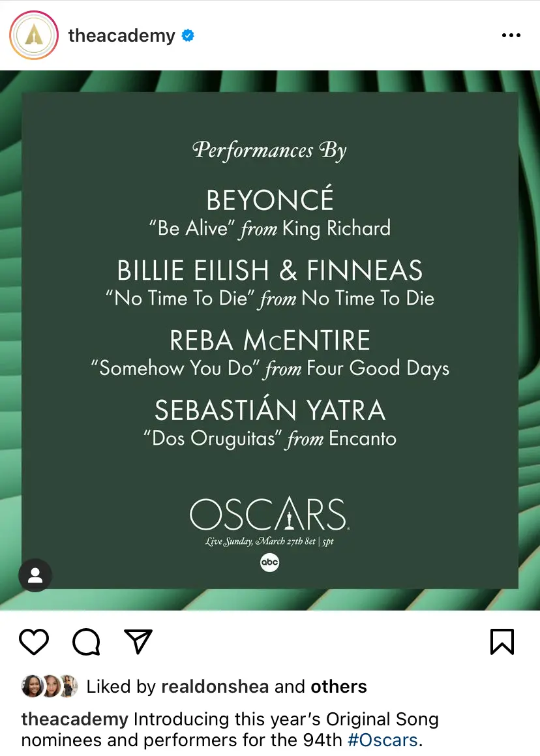The height and width of the screenshot is (756, 540).
Task: Tap the #Oscars hashtag in caption
Action: 382,740
